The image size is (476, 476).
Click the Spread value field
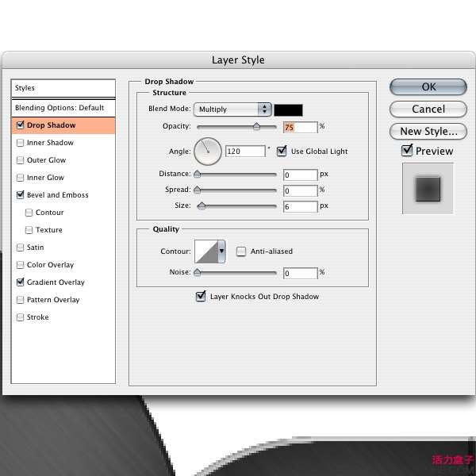tap(300, 191)
